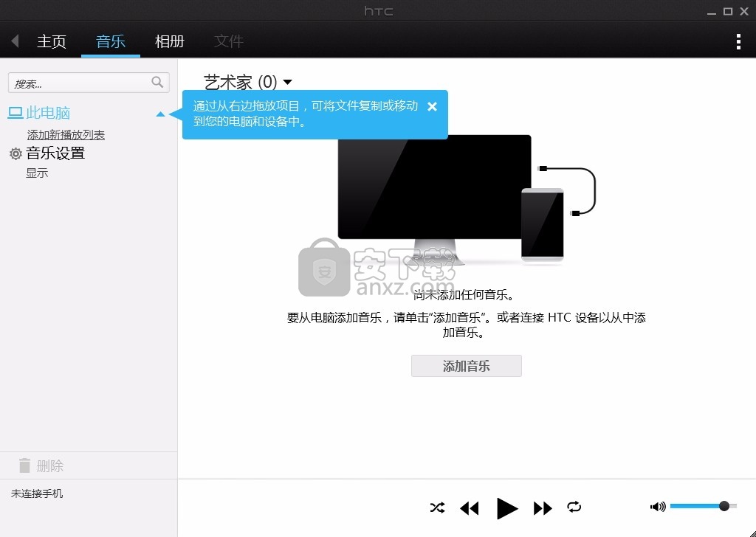Dismiss the blue drag-and-drop tooltip
This screenshot has width=756, height=537.
click(432, 106)
